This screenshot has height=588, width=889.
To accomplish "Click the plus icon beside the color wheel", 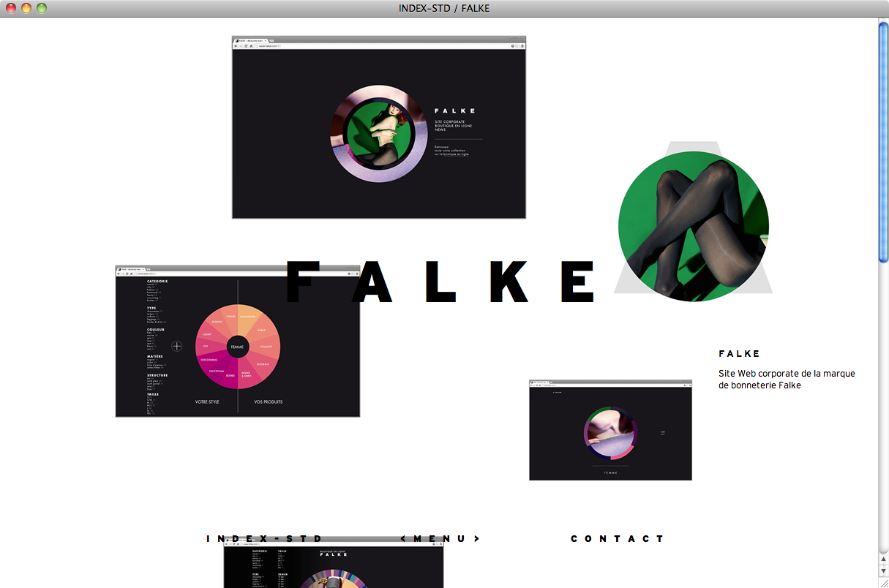I will 177,346.
